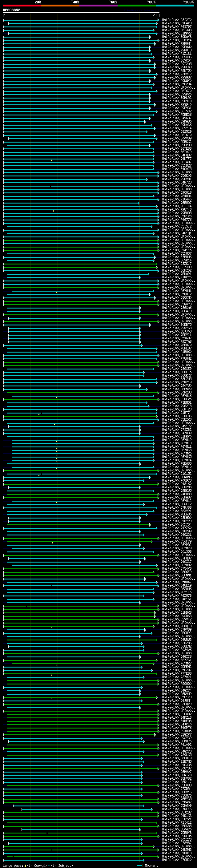Viewport: 197px width, 868px height.
Task: Click the UniRef100_Q9BKU5 hit label
Action: click(x=177, y=491)
